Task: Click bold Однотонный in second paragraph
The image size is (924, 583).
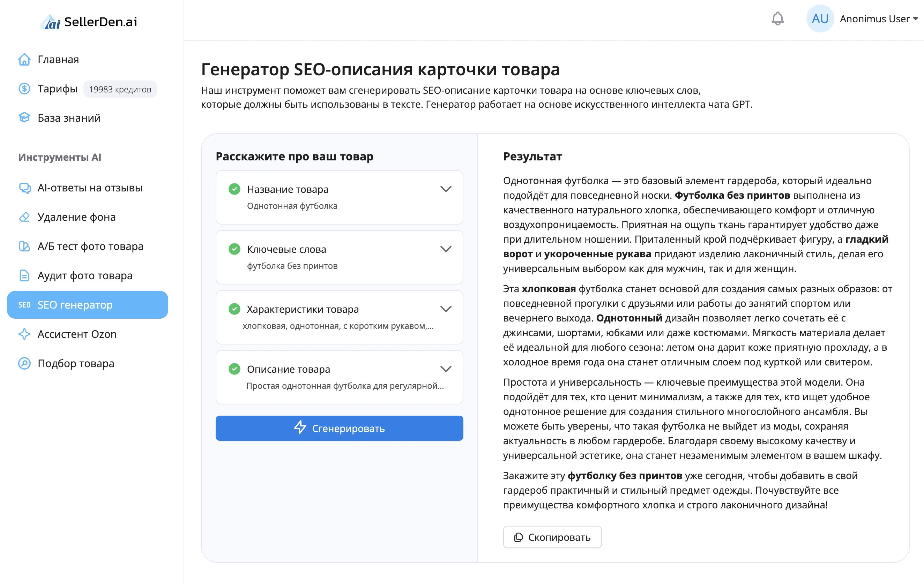Action: coord(629,318)
